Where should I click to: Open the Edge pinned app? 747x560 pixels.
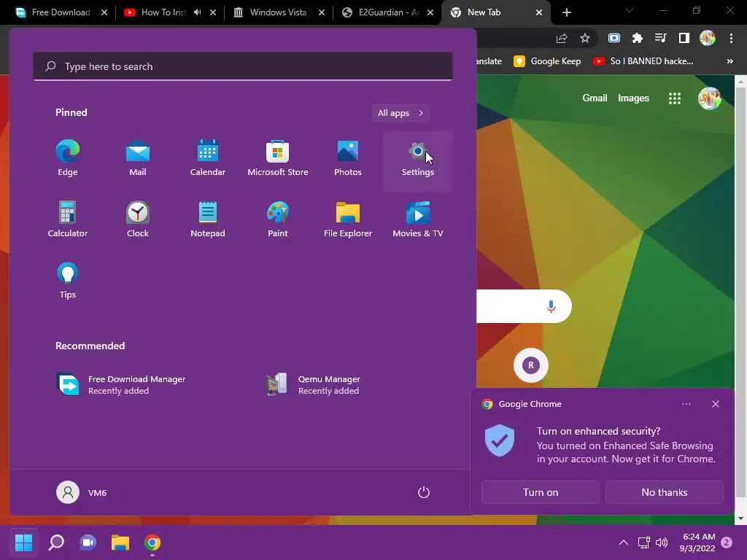(x=68, y=159)
